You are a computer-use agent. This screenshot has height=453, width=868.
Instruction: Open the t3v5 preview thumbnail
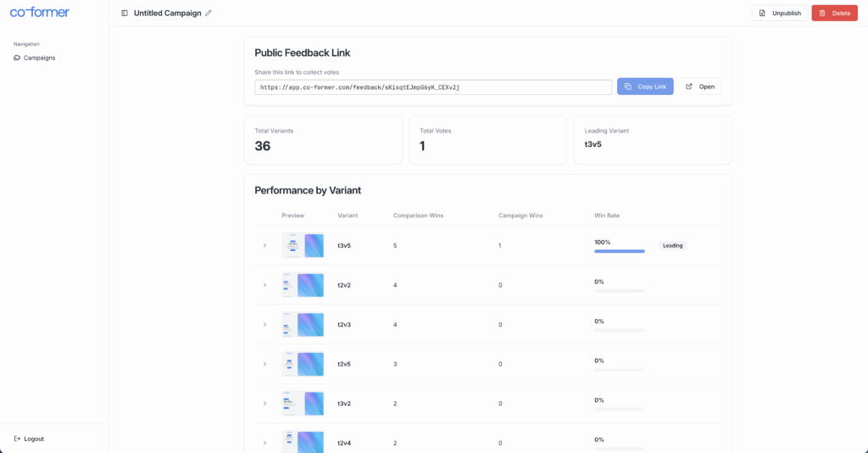303,245
